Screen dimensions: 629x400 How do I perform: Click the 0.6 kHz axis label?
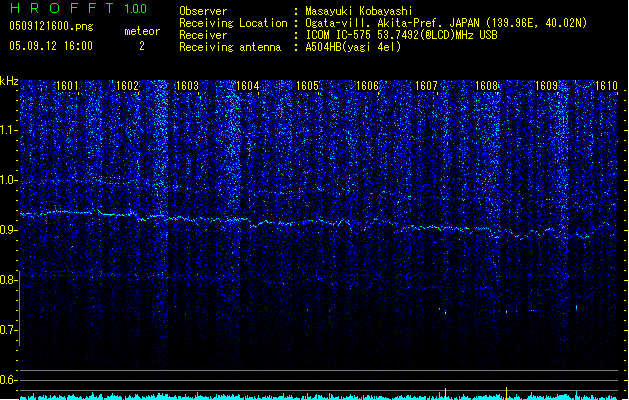click(x=9, y=379)
